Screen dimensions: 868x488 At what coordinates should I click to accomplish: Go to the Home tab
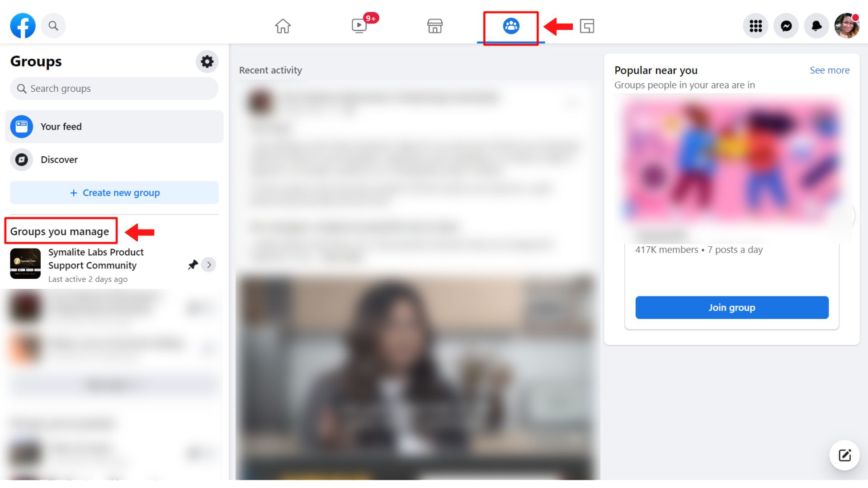click(283, 26)
